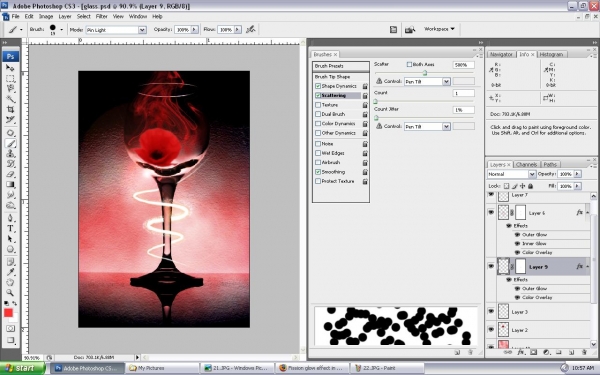Open the Brush preset picker arrow
Image resolution: width=600 pixels, height=375 pixels.
click(61, 29)
